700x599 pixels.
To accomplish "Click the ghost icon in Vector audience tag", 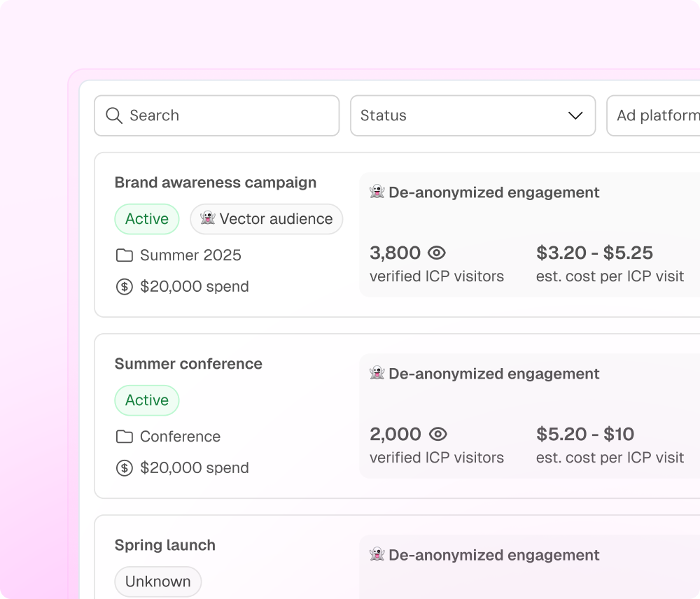I will pyautogui.click(x=208, y=218).
